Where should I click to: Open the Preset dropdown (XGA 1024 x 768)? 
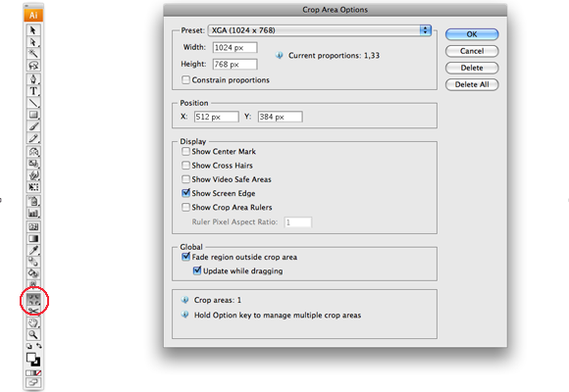[320, 30]
